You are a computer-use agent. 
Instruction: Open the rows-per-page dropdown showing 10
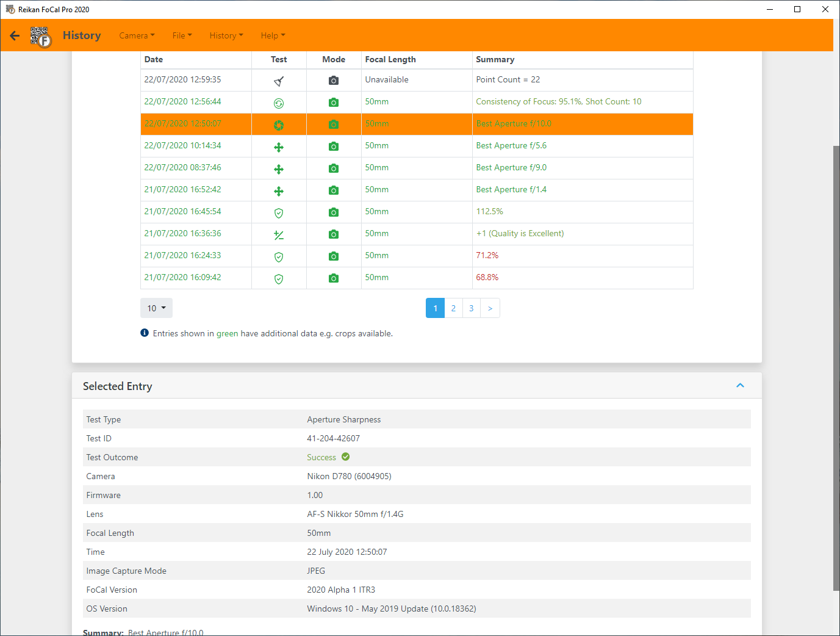156,308
